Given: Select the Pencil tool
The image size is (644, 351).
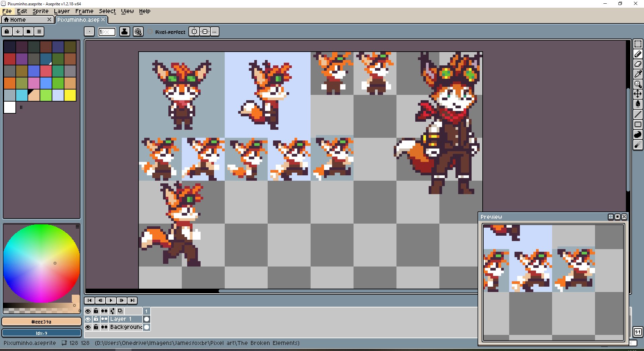Looking at the screenshot, I should pyautogui.click(x=638, y=54).
